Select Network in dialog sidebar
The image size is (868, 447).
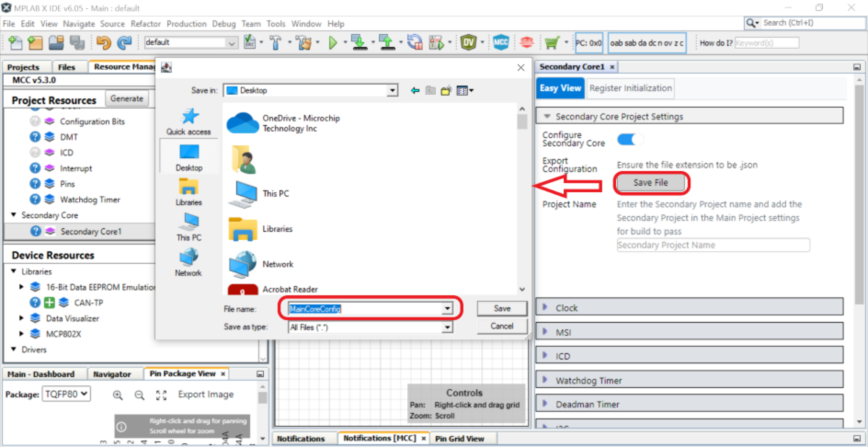pos(188,262)
